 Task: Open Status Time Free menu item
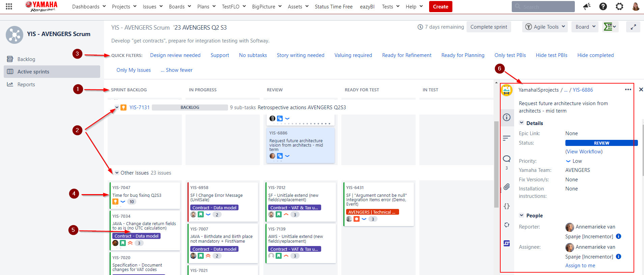(334, 6)
